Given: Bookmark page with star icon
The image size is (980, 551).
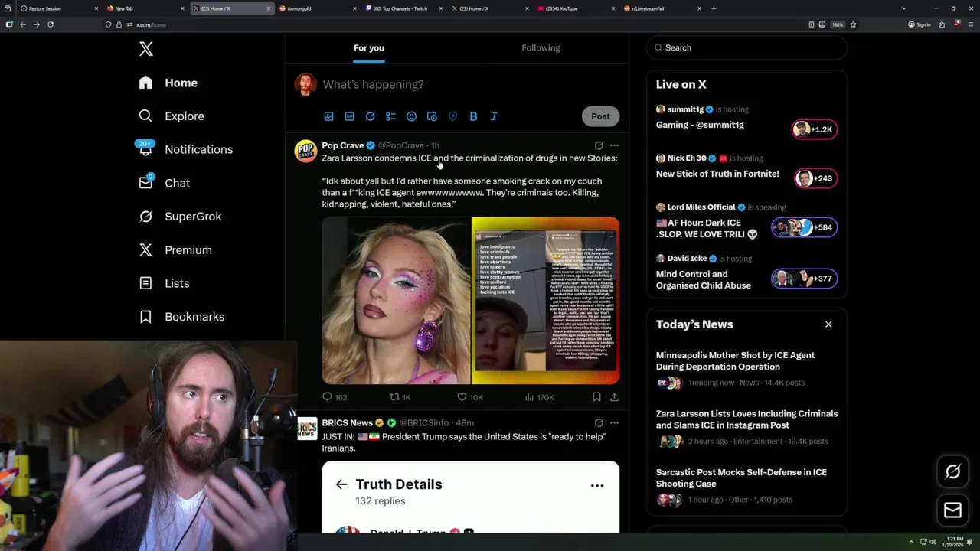Looking at the screenshot, I should tap(853, 24).
